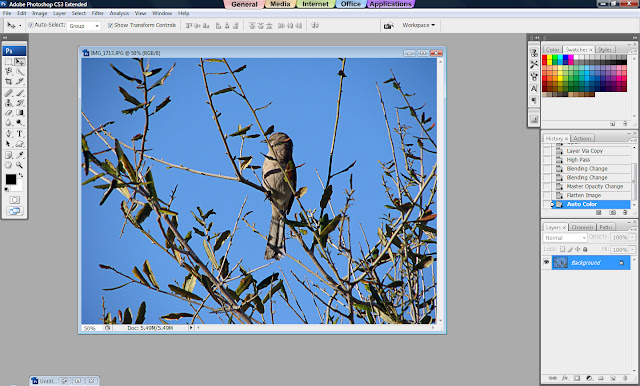Select the Crop tool
Viewport: 640px width, 386px height.
9,82
